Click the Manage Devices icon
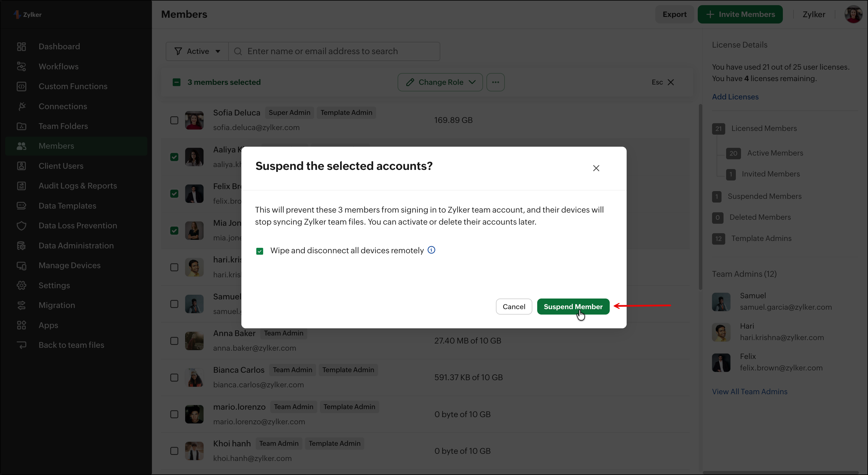868x475 pixels. [x=21, y=266]
